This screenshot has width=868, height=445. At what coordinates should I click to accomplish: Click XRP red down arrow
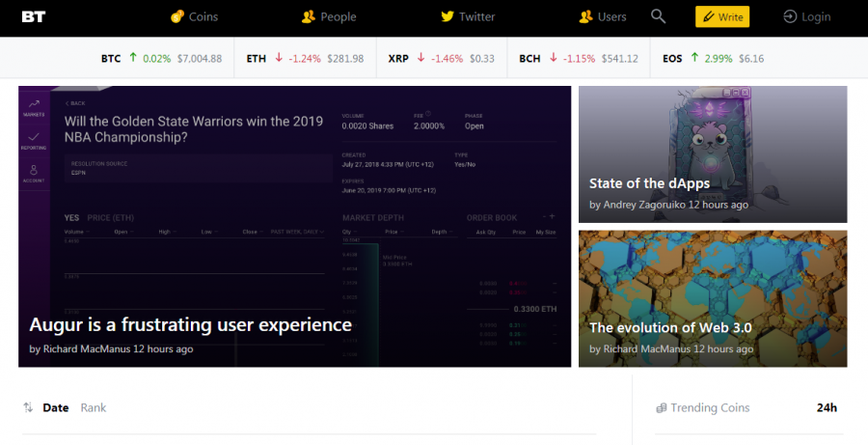(420, 57)
